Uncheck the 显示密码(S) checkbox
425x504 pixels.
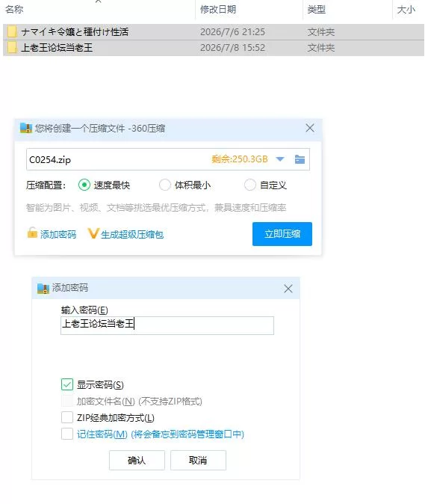[x=67, y=384]
